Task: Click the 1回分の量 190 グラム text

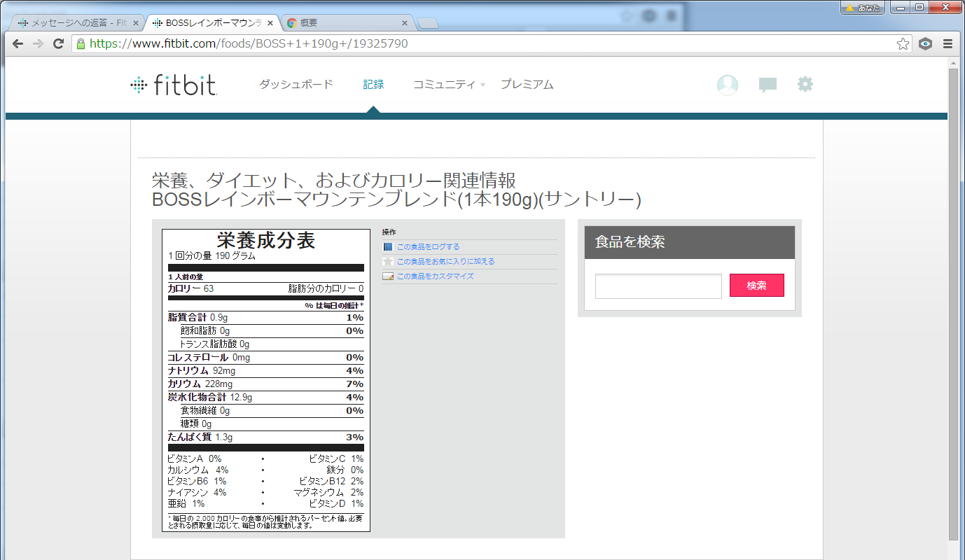Action: pos(211,255)
